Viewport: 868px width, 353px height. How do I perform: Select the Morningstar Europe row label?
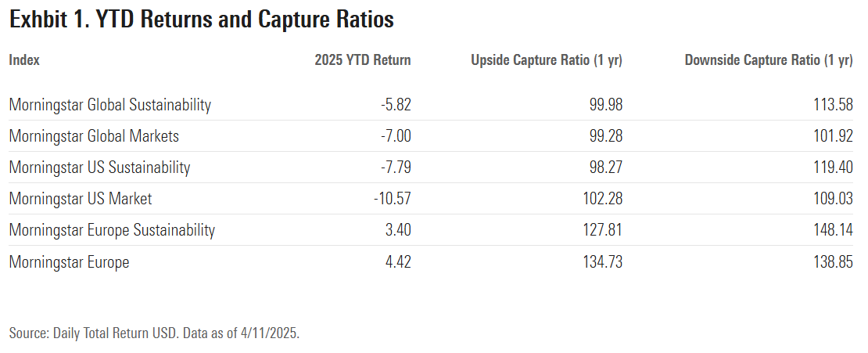point(69,262)
